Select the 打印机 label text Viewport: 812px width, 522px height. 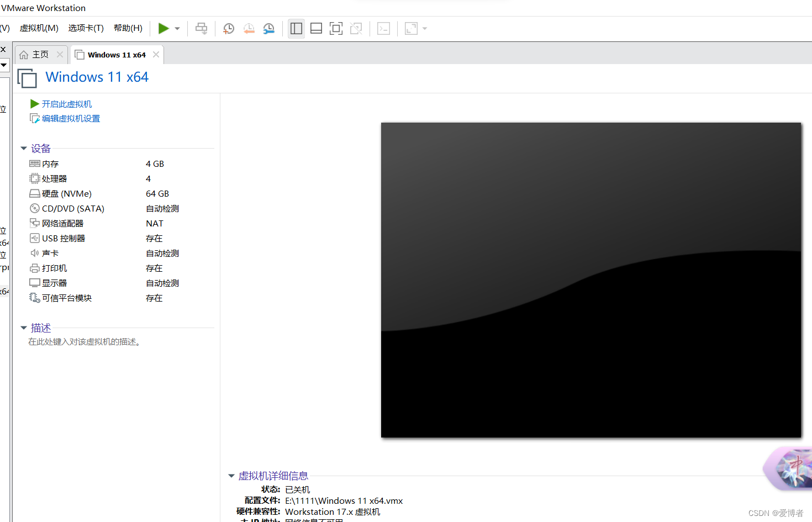(54, 268)
